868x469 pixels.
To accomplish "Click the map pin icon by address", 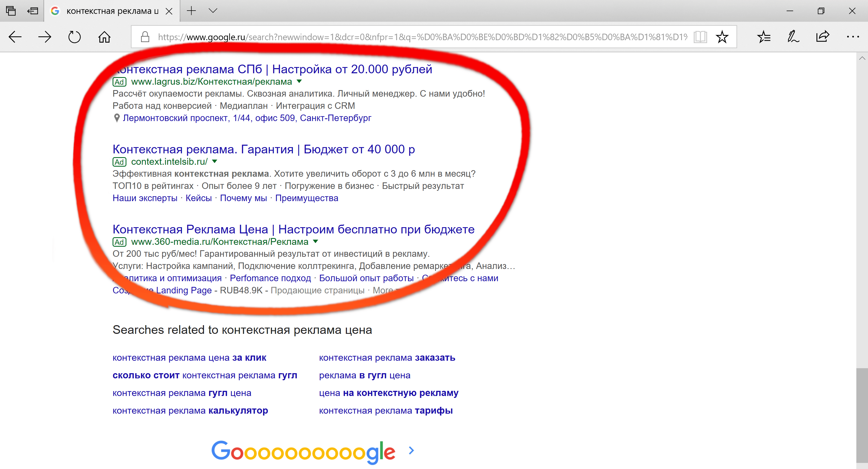I will coord(117,118).
